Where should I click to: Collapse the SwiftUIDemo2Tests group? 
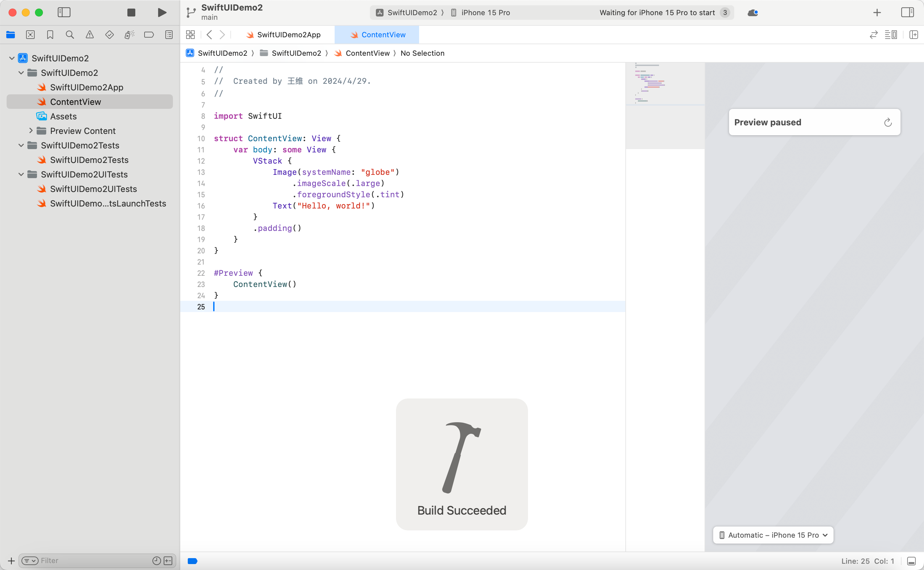point(21,145)
